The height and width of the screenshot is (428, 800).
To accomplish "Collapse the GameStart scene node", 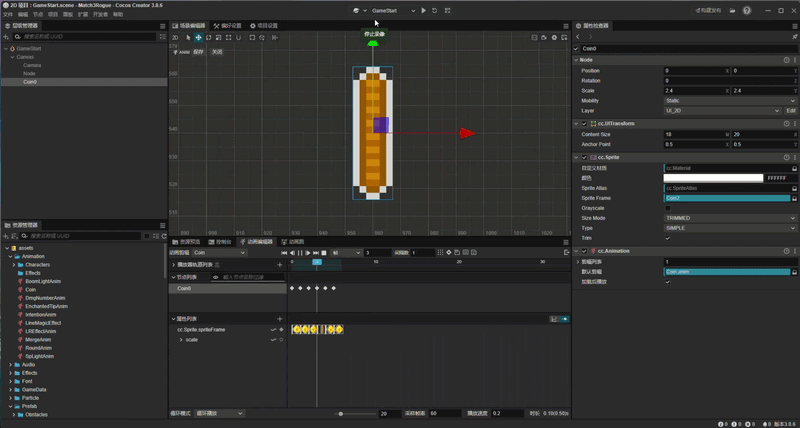I will point(6,48).
